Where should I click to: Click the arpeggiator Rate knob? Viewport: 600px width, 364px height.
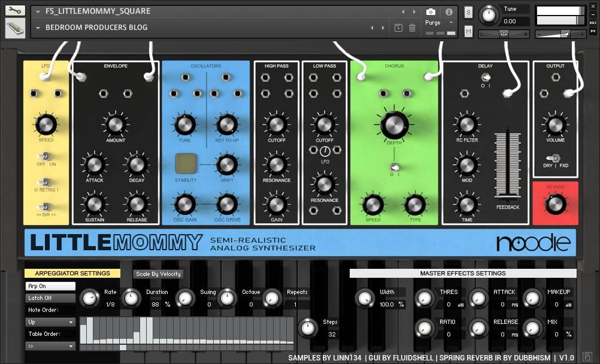(89, 298)
